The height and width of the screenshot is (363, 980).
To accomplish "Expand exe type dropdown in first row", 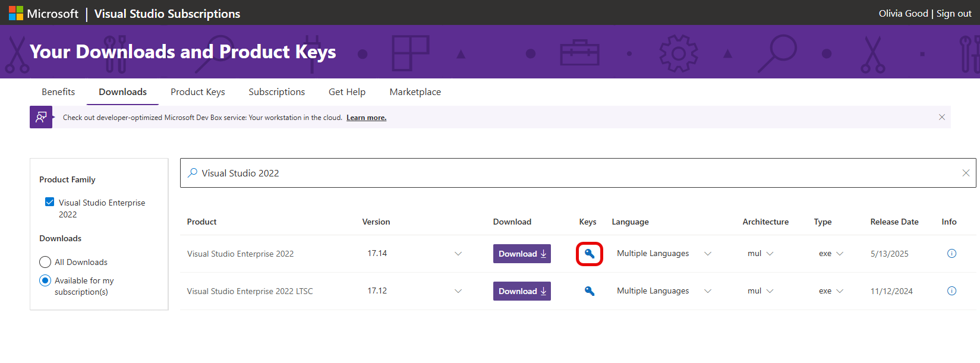I will (839, 254).
